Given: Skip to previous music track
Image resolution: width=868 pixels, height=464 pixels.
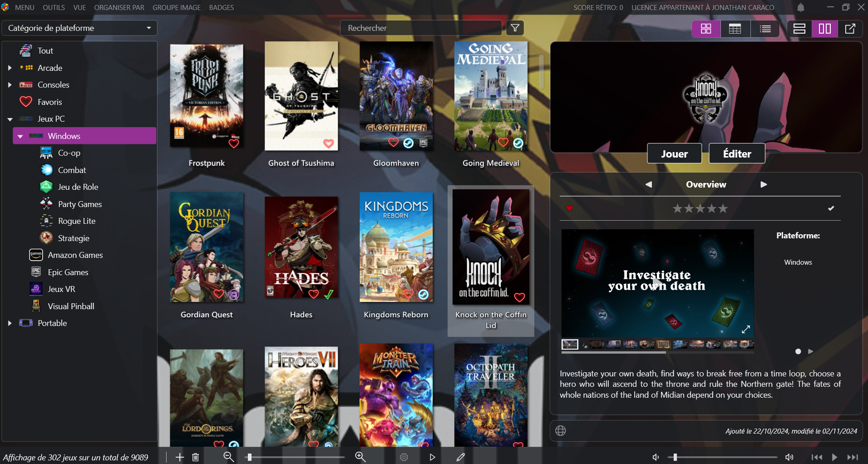Looking at the screenshot, I should [817, 457].
